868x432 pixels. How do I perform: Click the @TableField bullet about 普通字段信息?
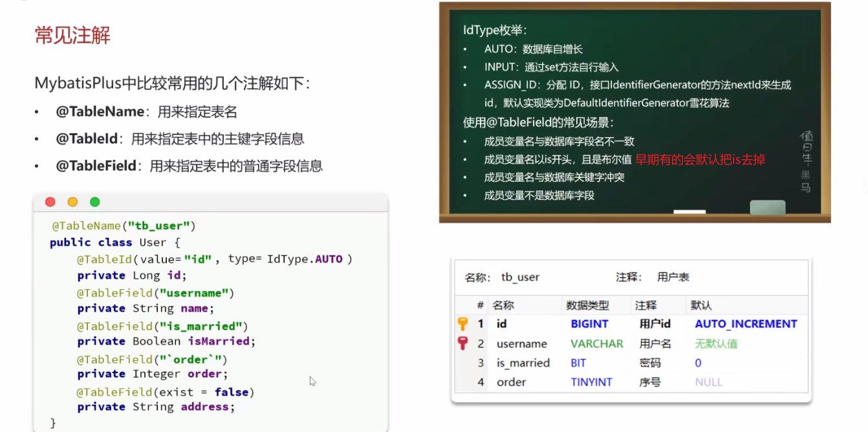pyautogui.click(x=189, y=166)
